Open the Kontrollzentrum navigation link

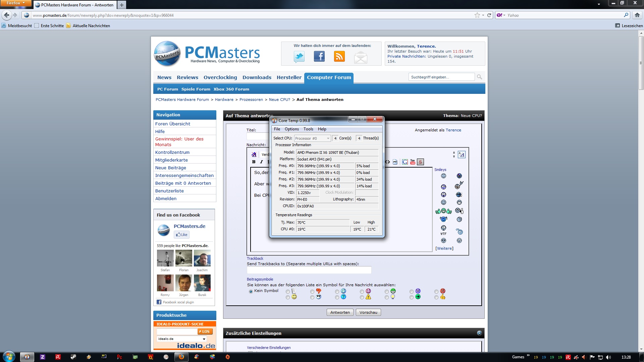tap(172, 153)
